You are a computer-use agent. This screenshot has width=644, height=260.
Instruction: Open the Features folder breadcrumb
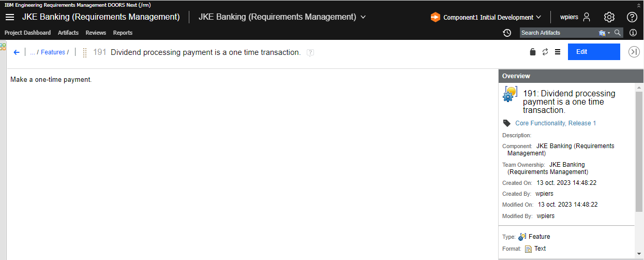point(53,52)
